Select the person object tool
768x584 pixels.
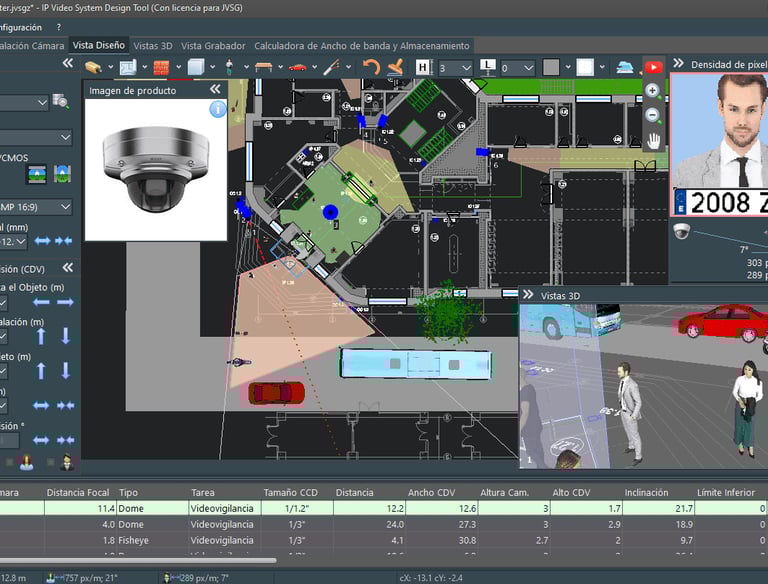coord(229,67)
